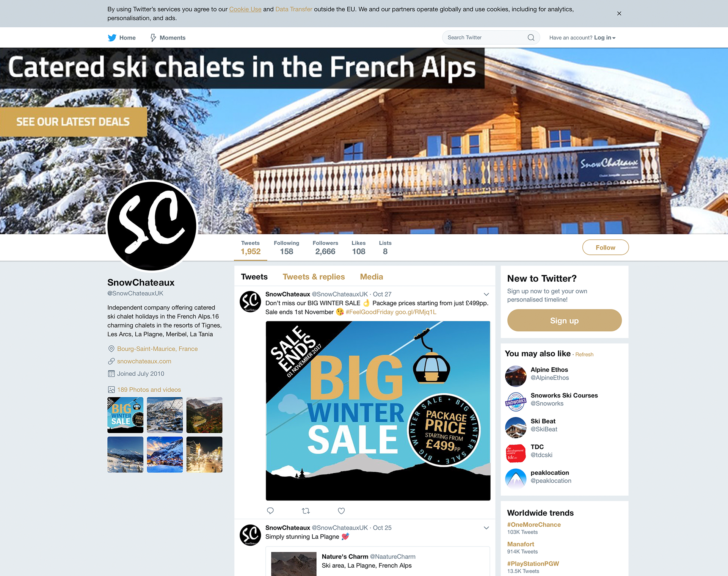728x576 pixels.
Task: Switch to the Media tab
Action: point(371,277)
